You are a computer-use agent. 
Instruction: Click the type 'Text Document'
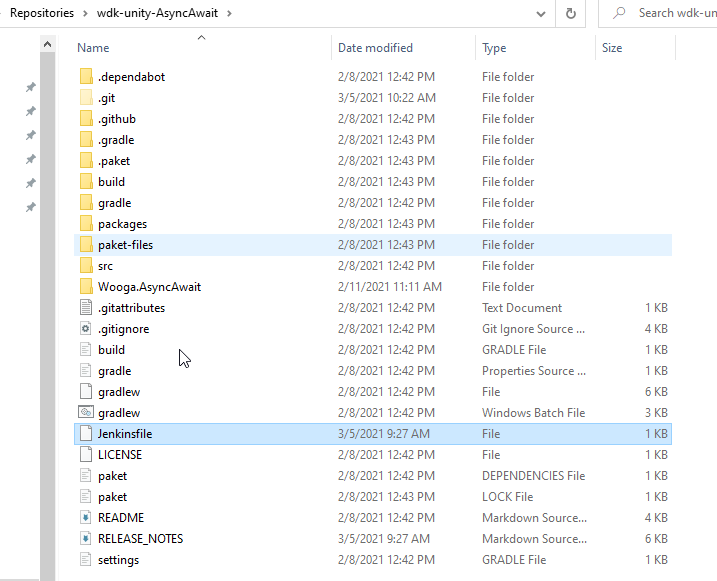coord(522,308)
